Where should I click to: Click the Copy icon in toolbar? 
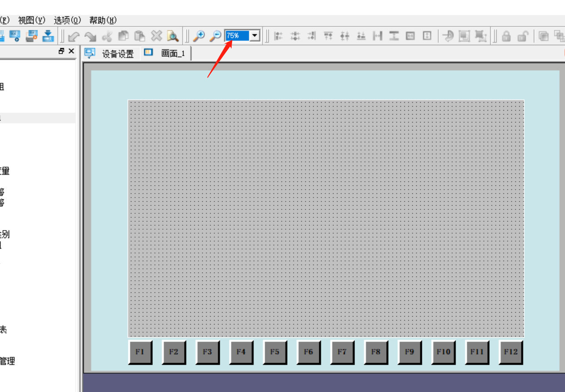point(123,36)
